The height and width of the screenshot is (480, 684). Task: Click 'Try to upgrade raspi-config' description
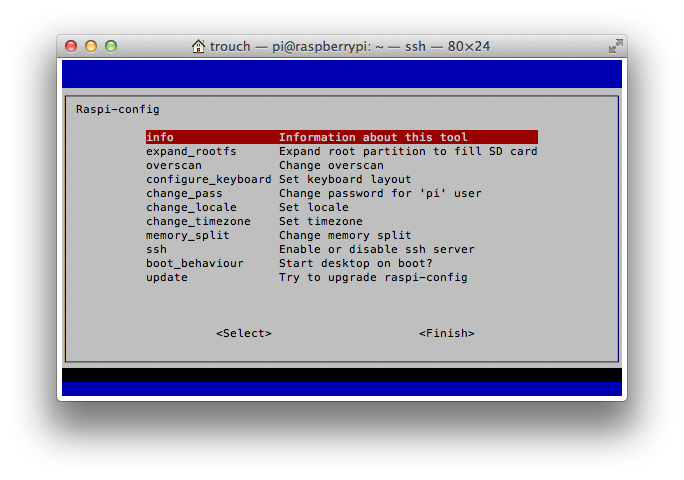pyautogui.click(x=373, y=277)
